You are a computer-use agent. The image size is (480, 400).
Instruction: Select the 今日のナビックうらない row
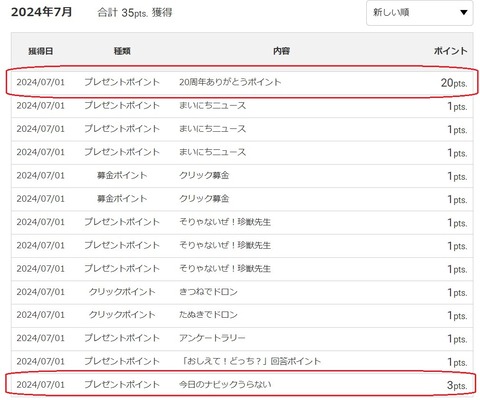point(242,384)
